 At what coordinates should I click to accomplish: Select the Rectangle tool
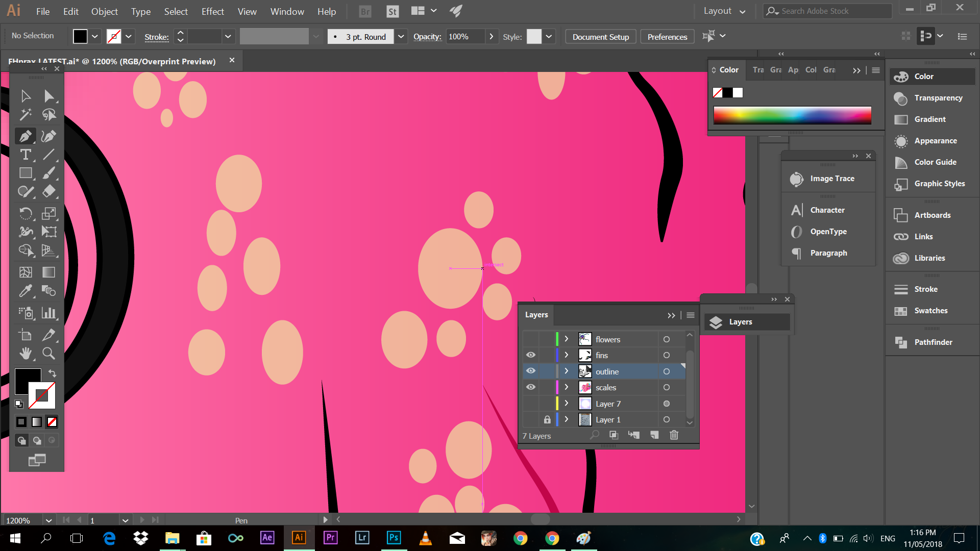click(x=26, y=173)
